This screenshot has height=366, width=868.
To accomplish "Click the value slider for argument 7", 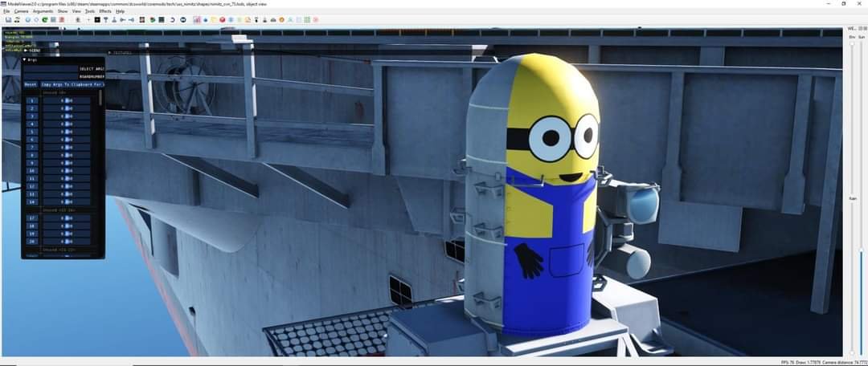I will [67, 148].
